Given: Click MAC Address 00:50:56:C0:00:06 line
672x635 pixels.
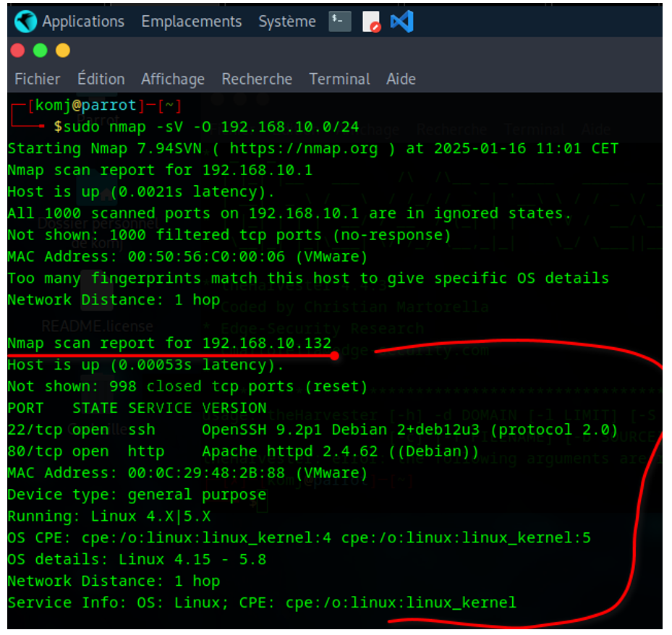Looking at the screenshot, I should click(188, 257).
